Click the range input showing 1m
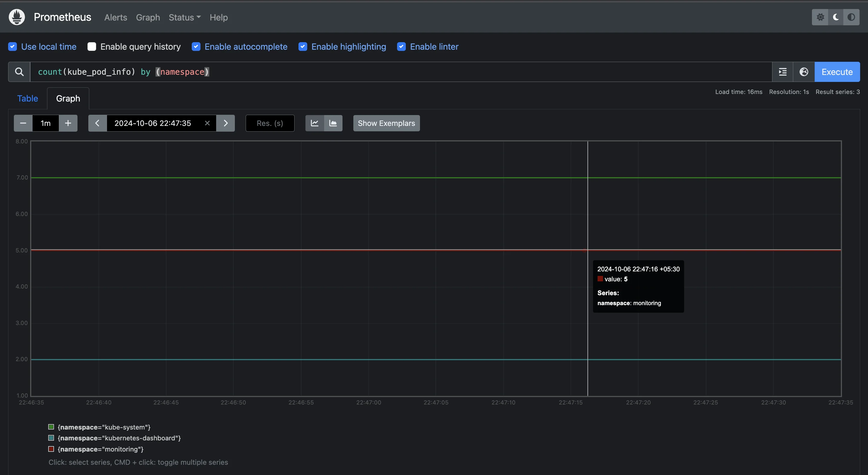Viewport: 868px width, 475px height. click(x=46, y=123)
